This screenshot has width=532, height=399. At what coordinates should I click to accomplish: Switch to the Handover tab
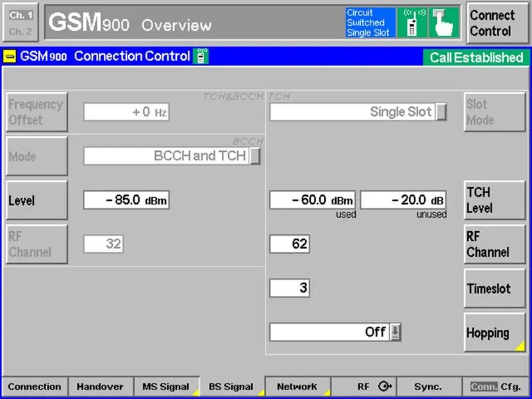(x=100, y=386)
